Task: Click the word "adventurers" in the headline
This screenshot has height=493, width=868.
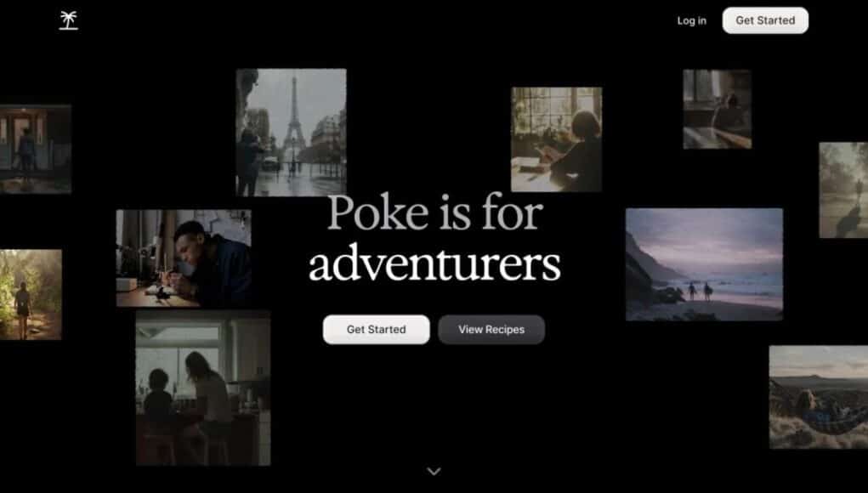Action: coord(434,264)
